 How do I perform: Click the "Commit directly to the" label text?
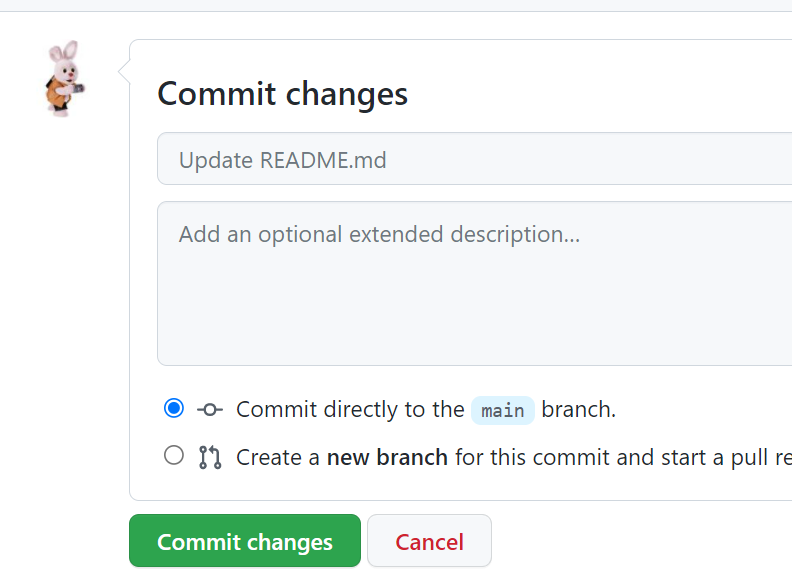tap(350, 409)
